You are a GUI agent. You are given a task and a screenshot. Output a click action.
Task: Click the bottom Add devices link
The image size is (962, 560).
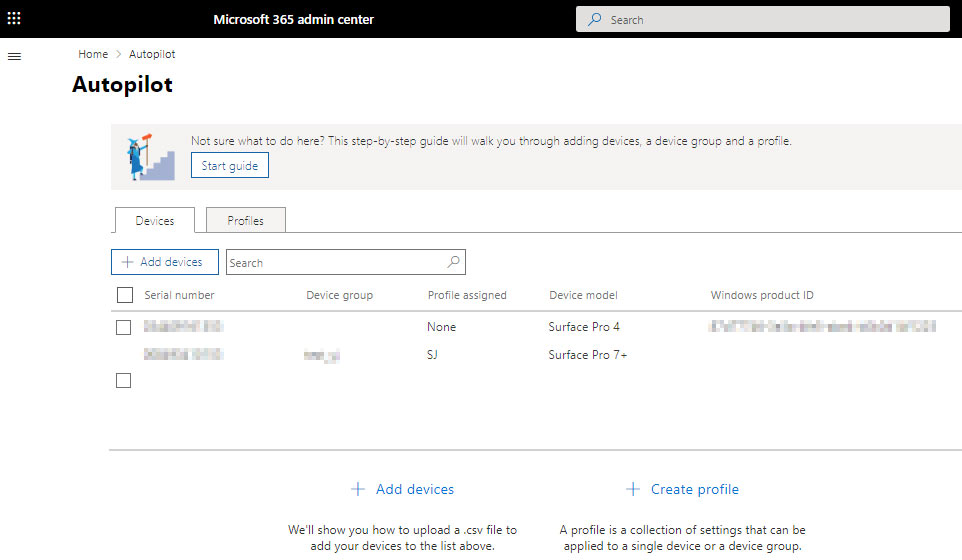click(x=415, y=489)
